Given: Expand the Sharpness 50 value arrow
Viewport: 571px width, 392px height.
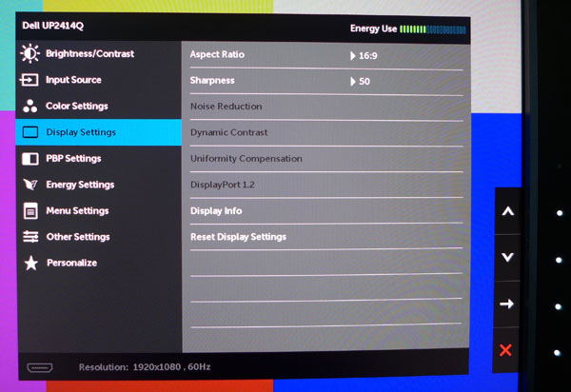Looking at the screenshot, I should (x=352, y=82).
